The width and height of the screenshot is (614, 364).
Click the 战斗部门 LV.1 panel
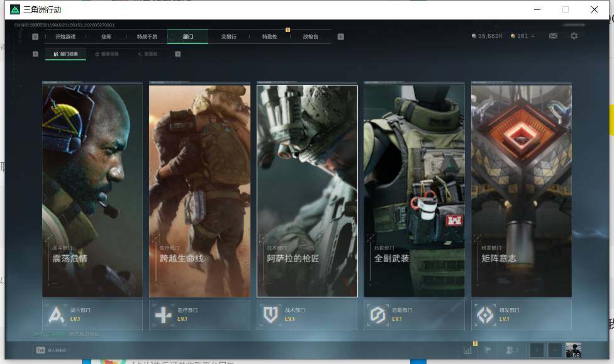[x=92, y=315]
